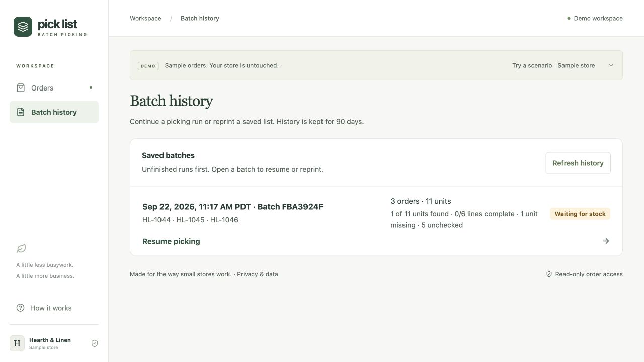
Task: Open the Privacy & data footer link
Action: (258, 274)
